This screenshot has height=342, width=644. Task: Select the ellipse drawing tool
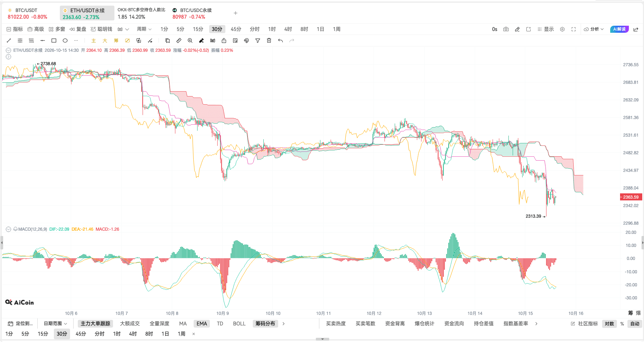(x=65, y=41)
